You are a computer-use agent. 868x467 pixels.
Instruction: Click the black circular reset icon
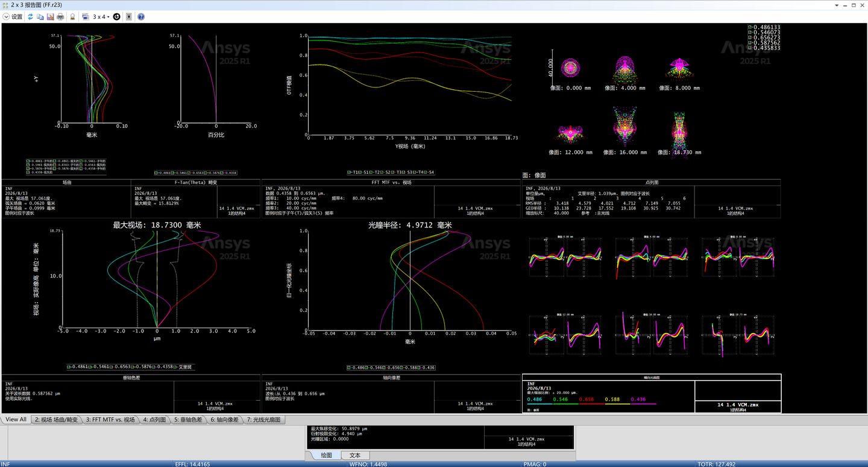coord(116,17)
